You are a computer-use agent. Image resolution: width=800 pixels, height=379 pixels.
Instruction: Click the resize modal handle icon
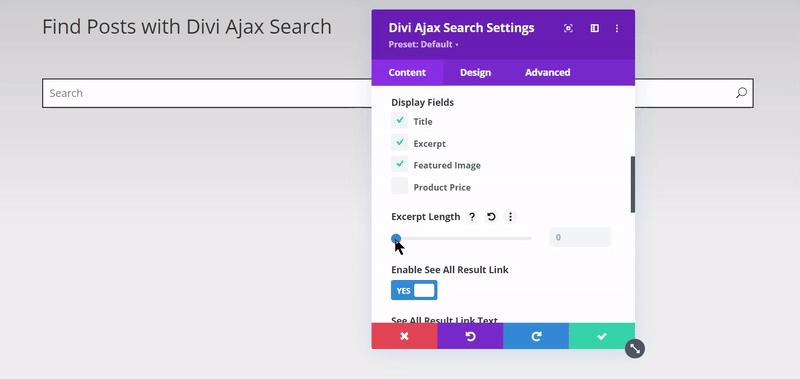coord(635,349)
